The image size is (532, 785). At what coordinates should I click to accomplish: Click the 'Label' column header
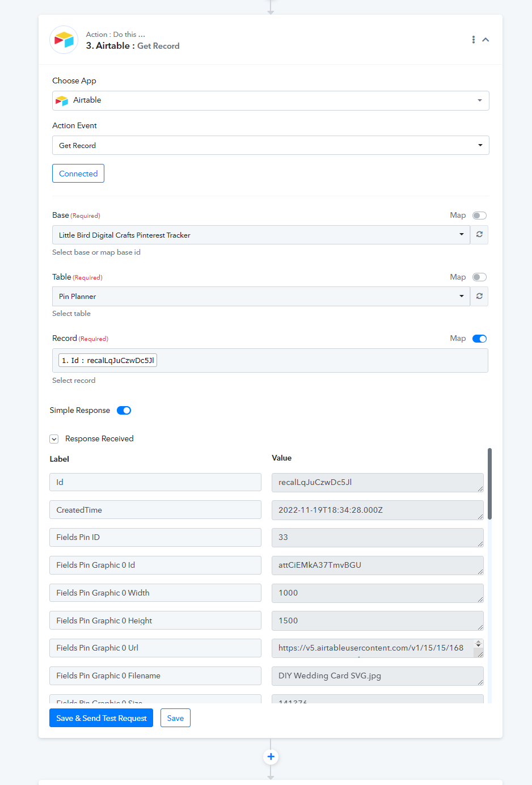(60, 459)
